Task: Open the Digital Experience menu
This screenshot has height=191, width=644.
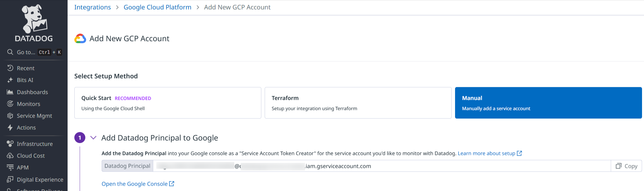Action: 40,179
